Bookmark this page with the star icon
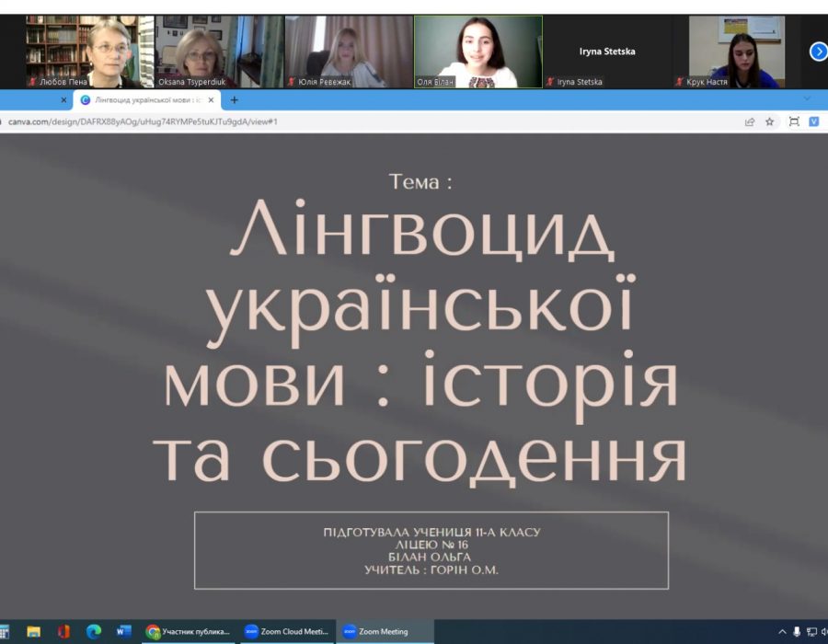Image resolution: width=828 pixels, height=644 pixels. pyautogui.click(x=769, y=122)
